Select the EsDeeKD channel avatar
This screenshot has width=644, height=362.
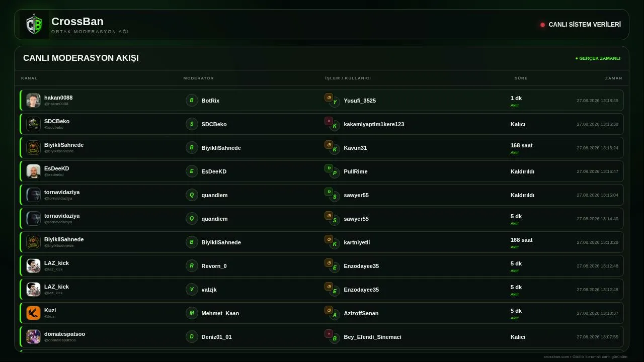tap(33, 171)
